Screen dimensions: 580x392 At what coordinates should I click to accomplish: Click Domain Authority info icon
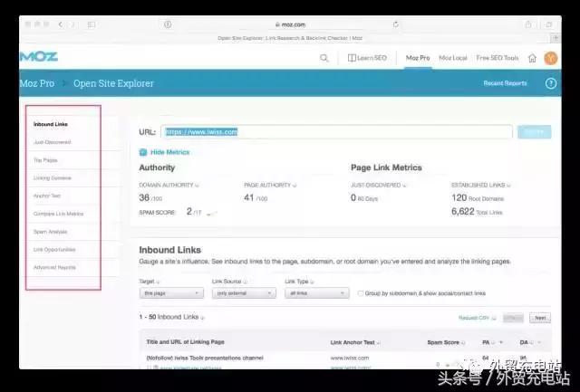click(x=197, y=186)
